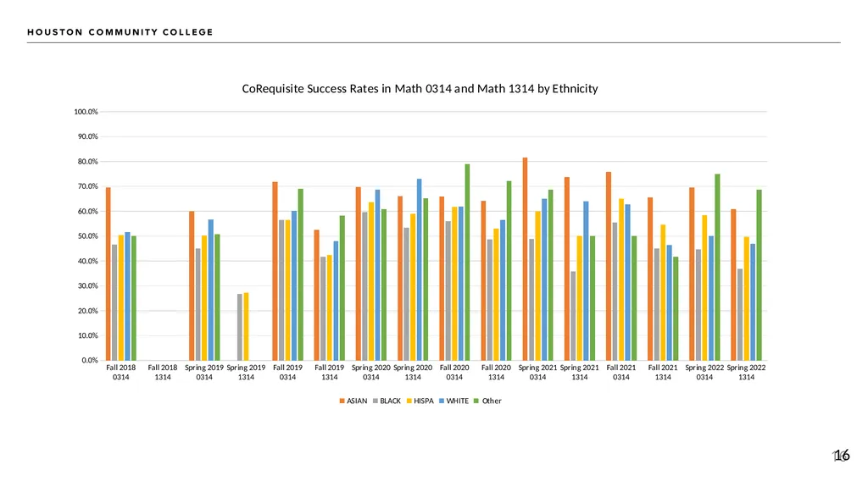Click the Houston Community College header text
Screen dimensions: 868x487
(x=120, y=32)
